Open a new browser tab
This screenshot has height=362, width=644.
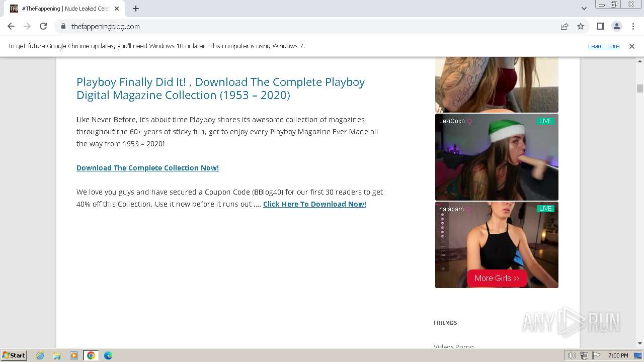click(136, 9)
